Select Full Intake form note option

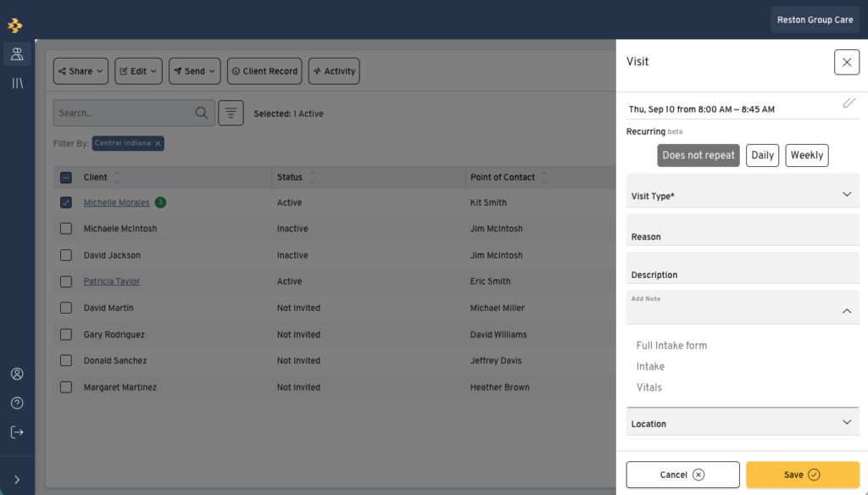click(671, 346)
